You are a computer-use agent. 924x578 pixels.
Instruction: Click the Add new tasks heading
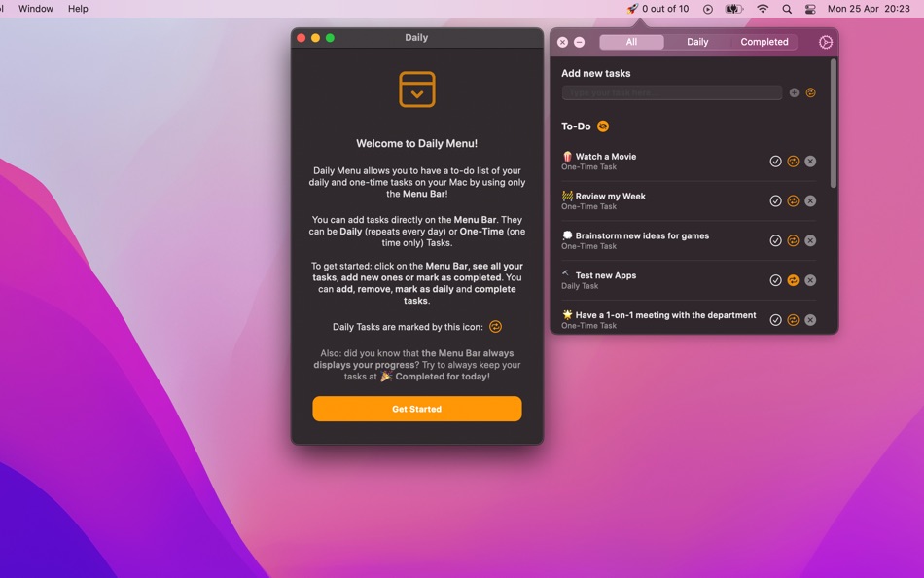point(596,73)
